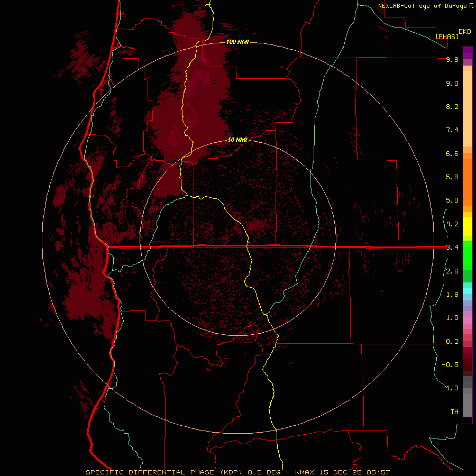
Task: Click the 9.8 color scale value
Action: pyautogui.click(x=452, y=59)
